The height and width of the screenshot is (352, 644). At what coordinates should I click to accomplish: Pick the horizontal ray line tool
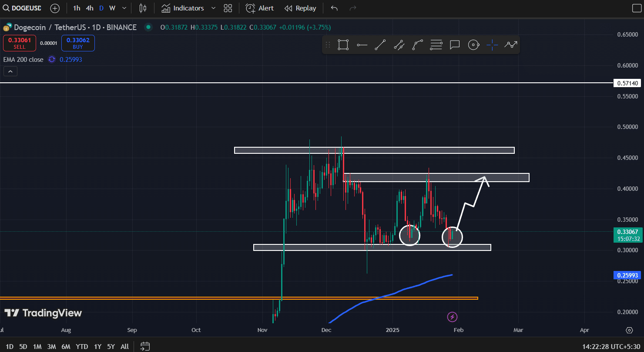coord(362,45)
